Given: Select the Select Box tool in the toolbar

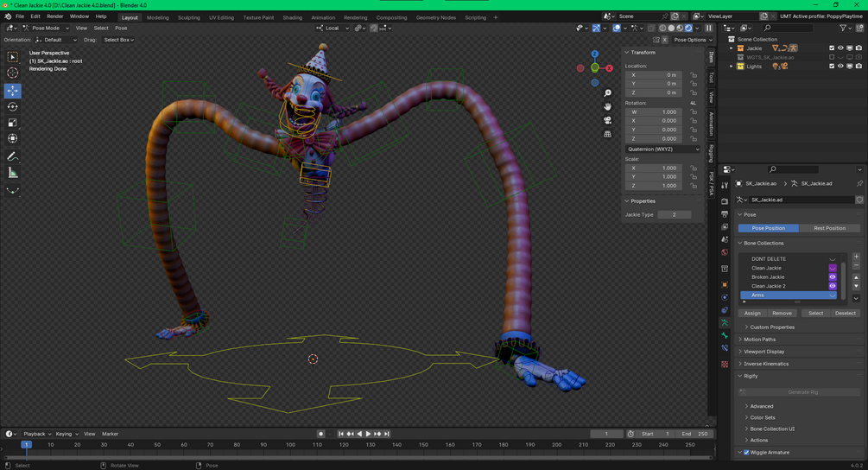Looking at the screenshot, I should point(12,57).
